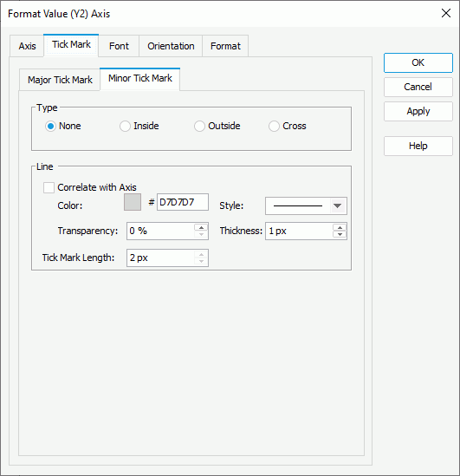This screenshot has height=476, width=460.
Task: Click the hex color D7D7D7 field
Action: [x=183, y=202]
